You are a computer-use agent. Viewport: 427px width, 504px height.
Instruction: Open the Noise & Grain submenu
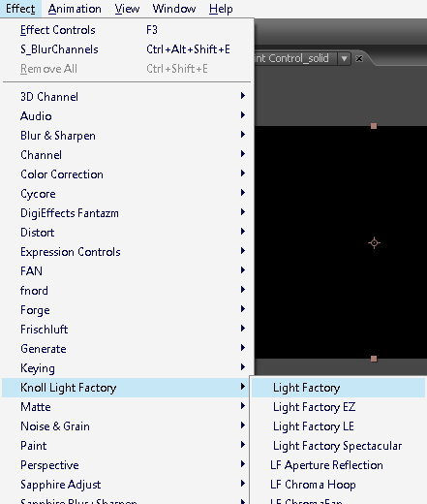tap(126, 426)
